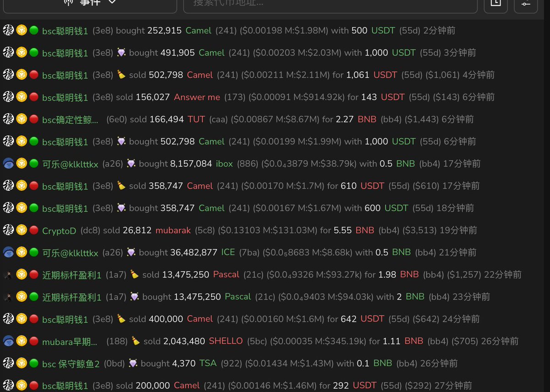Open the Camel token link
The image size is (550, 392).
pos(198,31)
